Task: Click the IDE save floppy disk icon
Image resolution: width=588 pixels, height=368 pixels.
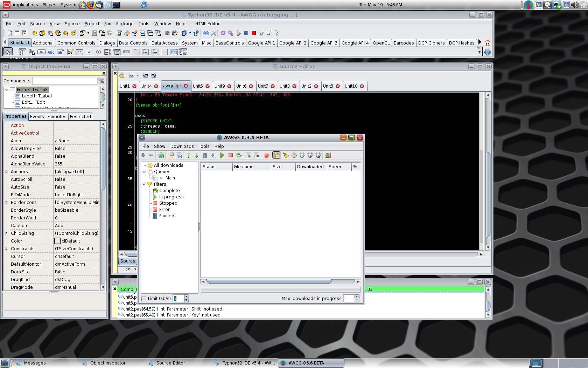Action: [94, 33]
